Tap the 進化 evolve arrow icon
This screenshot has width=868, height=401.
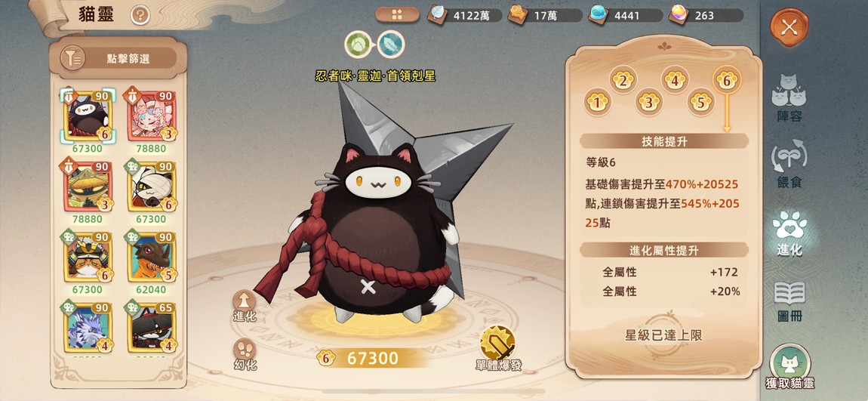coord(244,307)
